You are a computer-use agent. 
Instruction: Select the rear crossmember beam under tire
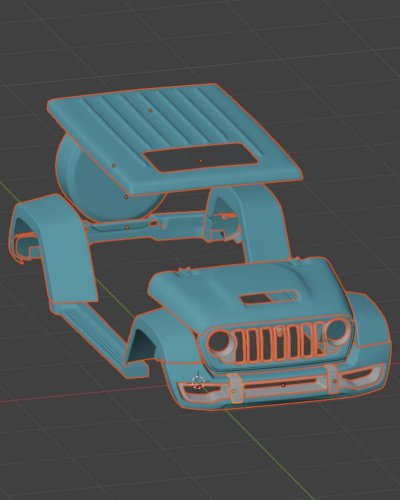(x=147, y=228)
